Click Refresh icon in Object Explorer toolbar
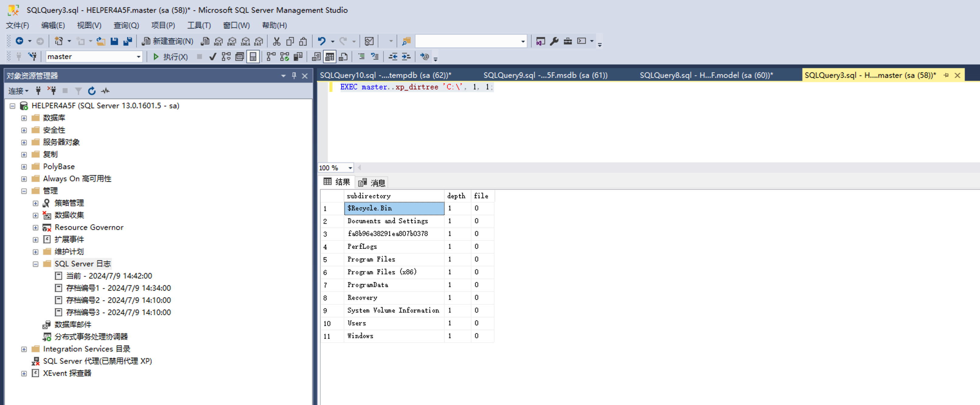This screenshot has height=405, width=980. [92, 91]
